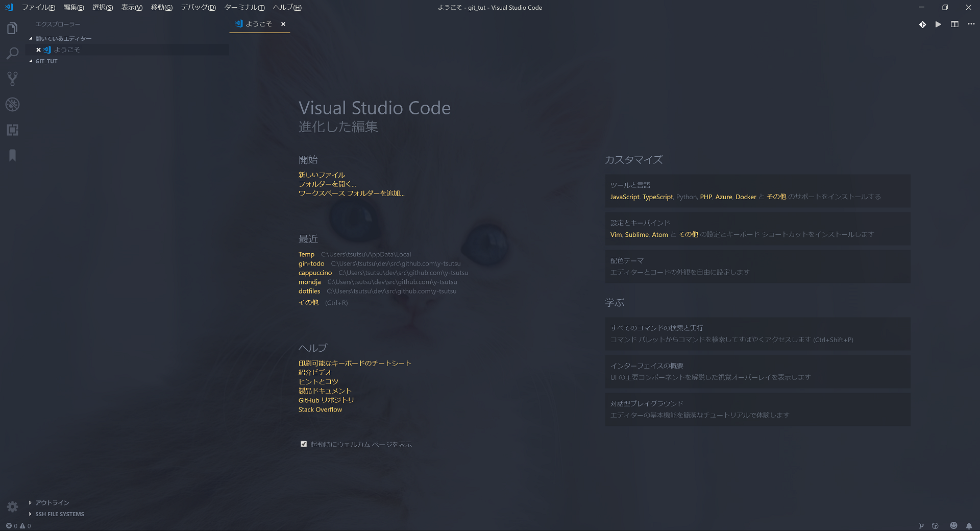Open the 製品ドキュメント link
Image resolution: width=980 pixels, height=531 pixels.
click(325, 391)
